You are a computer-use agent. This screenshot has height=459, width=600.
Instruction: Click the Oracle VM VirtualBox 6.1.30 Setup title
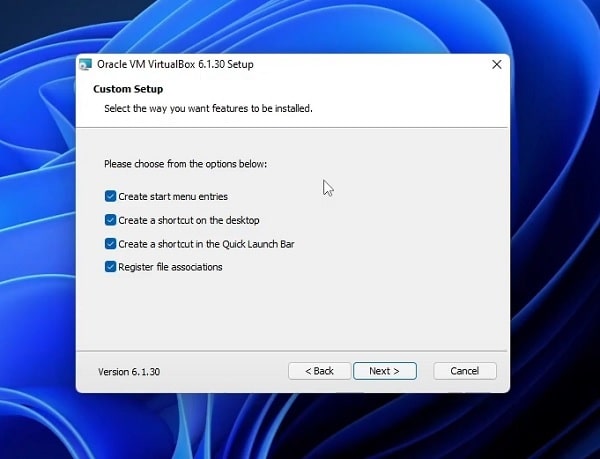tap(175, 64)
